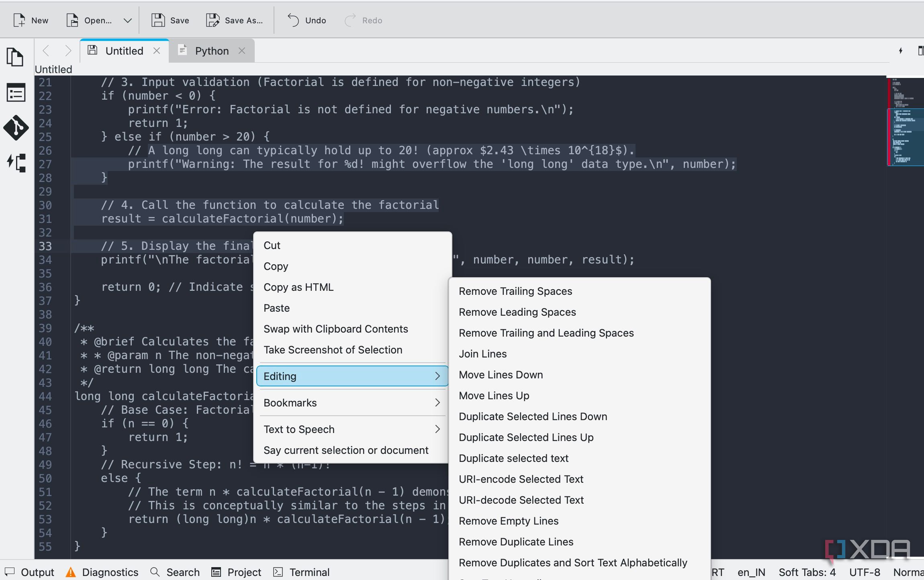
Task: Choose Remove Empty Lines
Action: pos(580,521)
